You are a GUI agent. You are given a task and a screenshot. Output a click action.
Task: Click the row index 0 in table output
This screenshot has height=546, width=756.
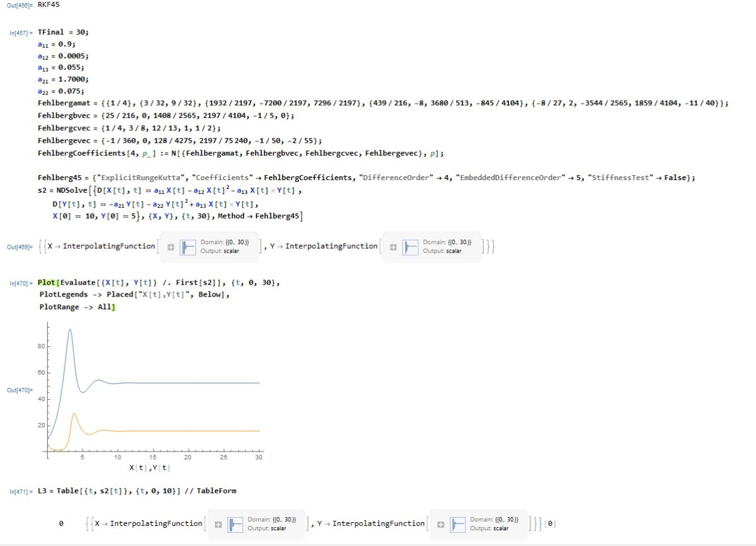click(60, 524)
